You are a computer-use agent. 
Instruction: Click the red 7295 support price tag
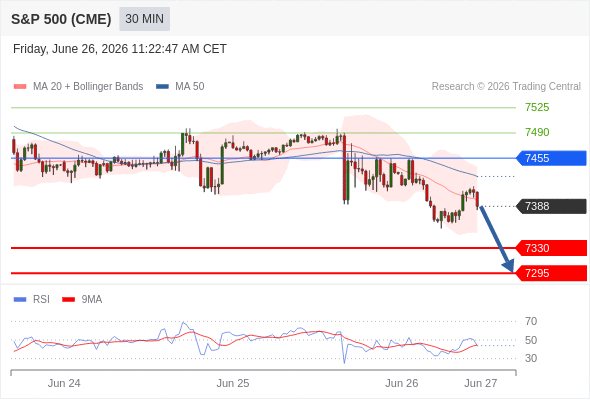click(551, 273)
